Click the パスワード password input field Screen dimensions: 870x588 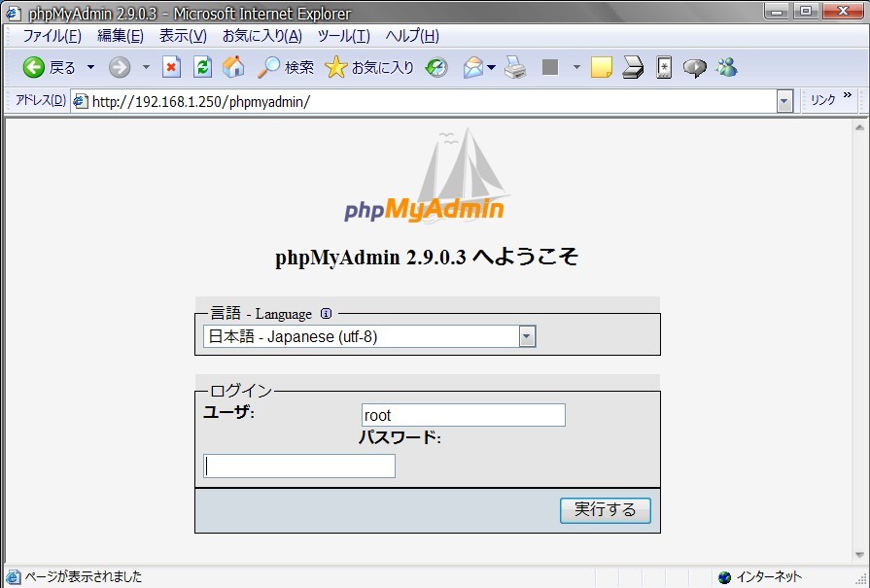(299, 466)
